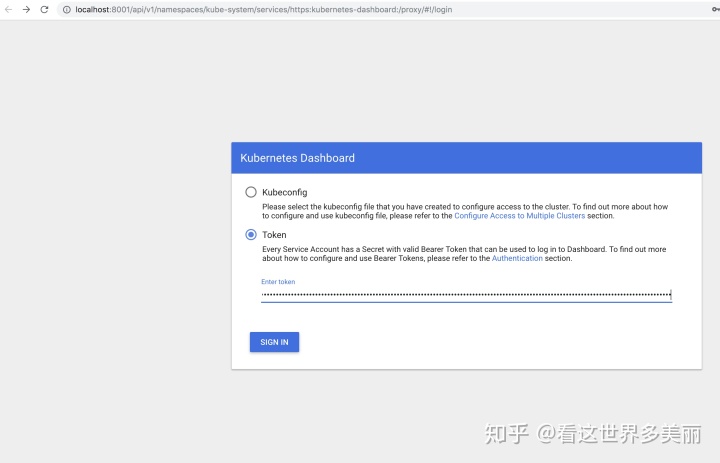Reload the page with the refresh icon
This screenshot has width=720, height=463.
coord(44,9)
